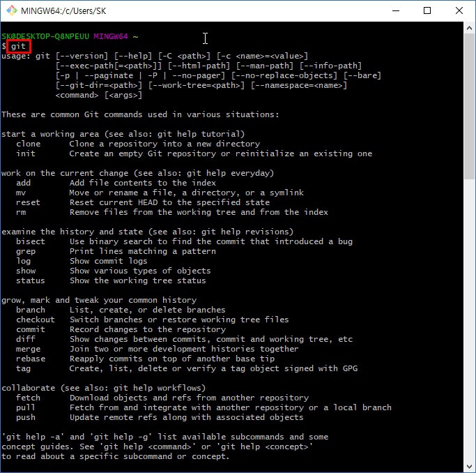This screenshot has height=473, width=476.
Task: Click the '<command> [<args>]' usage text
Action: [99, 95]
